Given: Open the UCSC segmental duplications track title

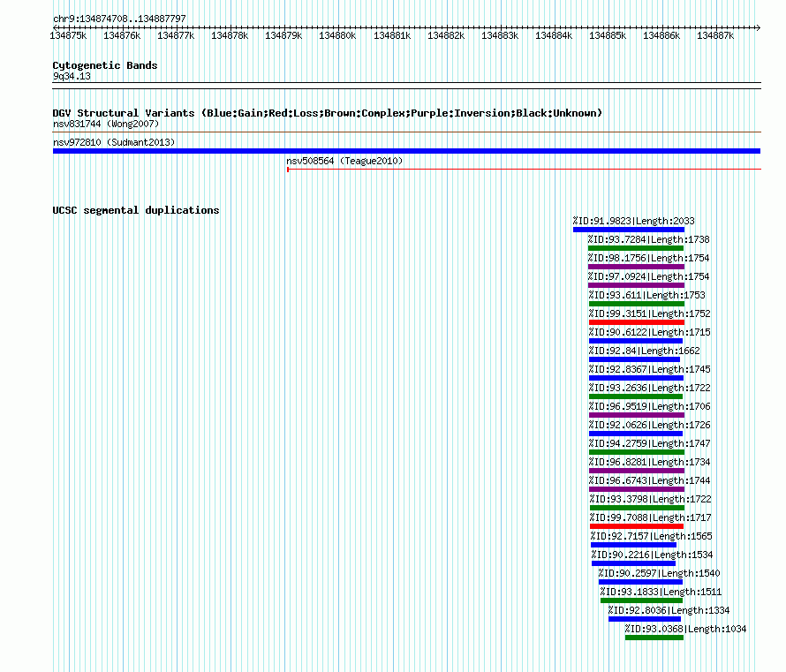Looking at the screenshot, I should click(136, 210).
